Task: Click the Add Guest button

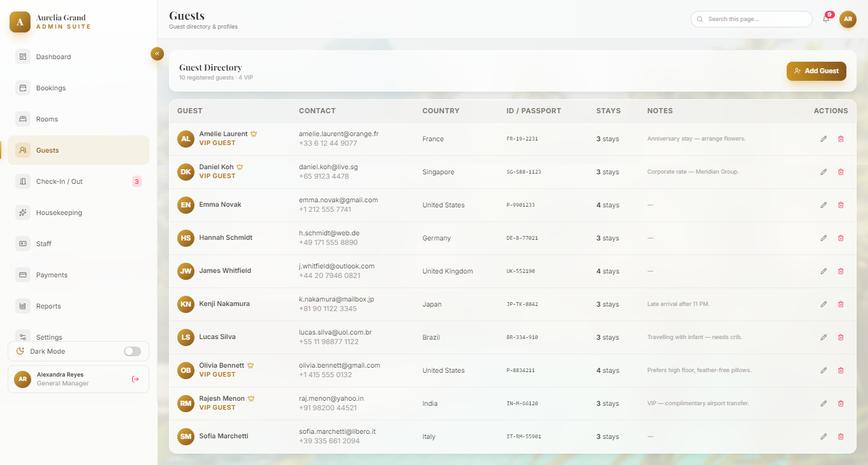Action: tap(817, 71)
